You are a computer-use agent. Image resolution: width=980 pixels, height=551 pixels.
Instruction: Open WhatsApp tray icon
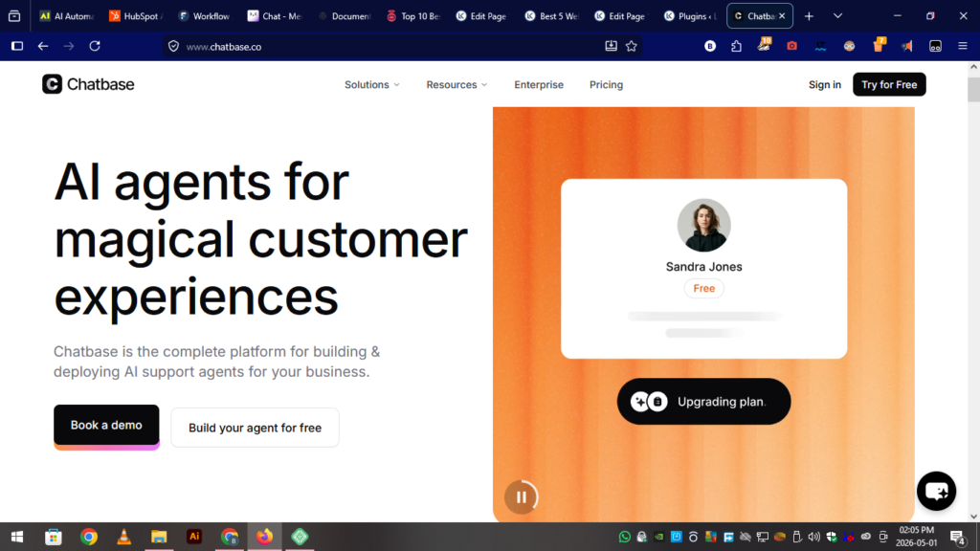pyautogui.click(x=624, y=537)
